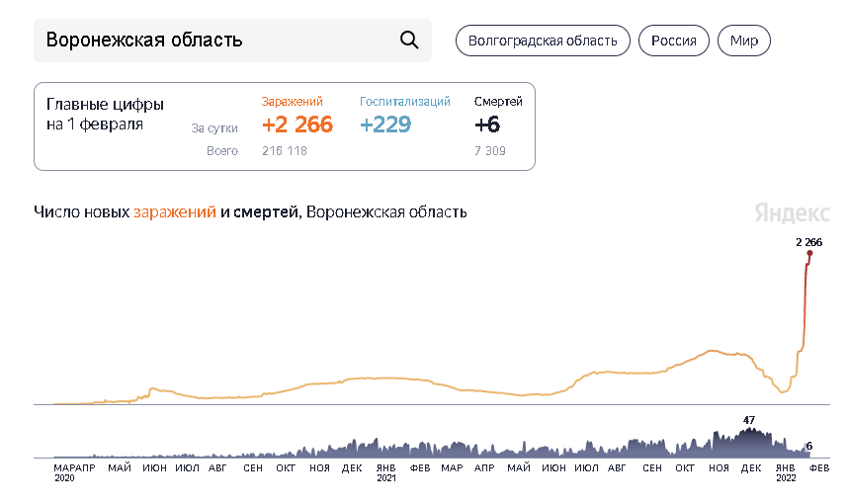Click the 2 266 peak value label
The height and width of the screenshot is (504, 847).
808,241
